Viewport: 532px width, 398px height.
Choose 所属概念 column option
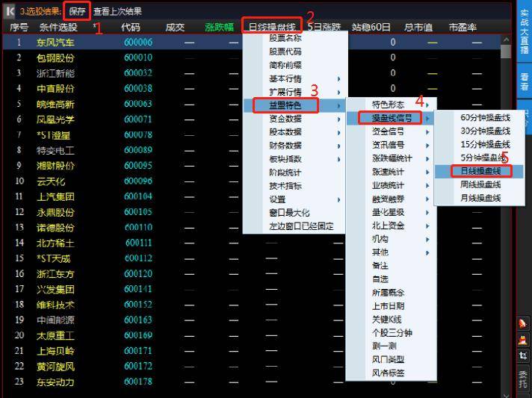click(392, 293)
